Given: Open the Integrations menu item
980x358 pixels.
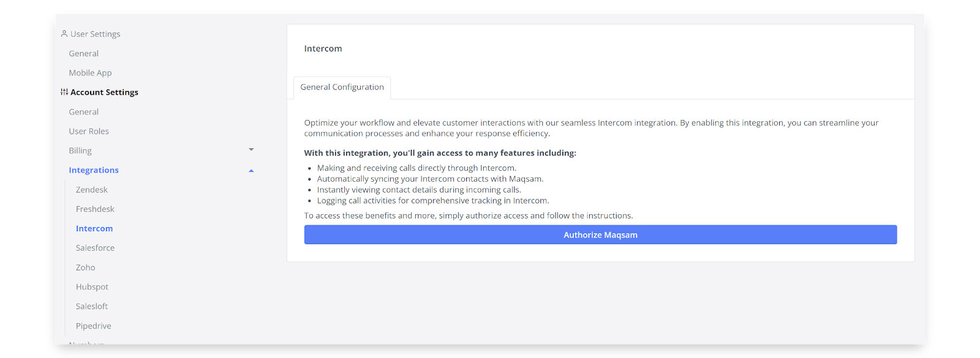Looking at the screenshot, I should click(94, 170).
